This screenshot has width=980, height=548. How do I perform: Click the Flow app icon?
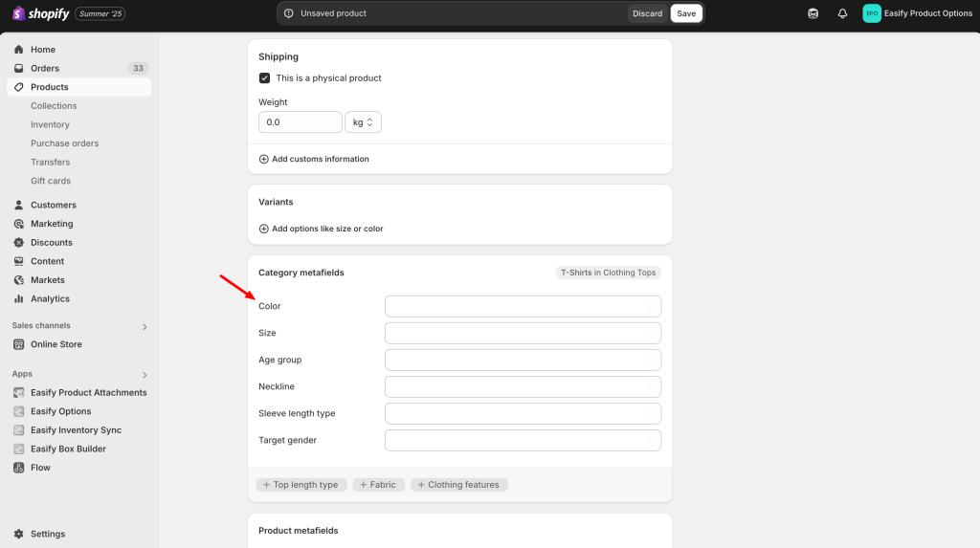tap(19, 468)
